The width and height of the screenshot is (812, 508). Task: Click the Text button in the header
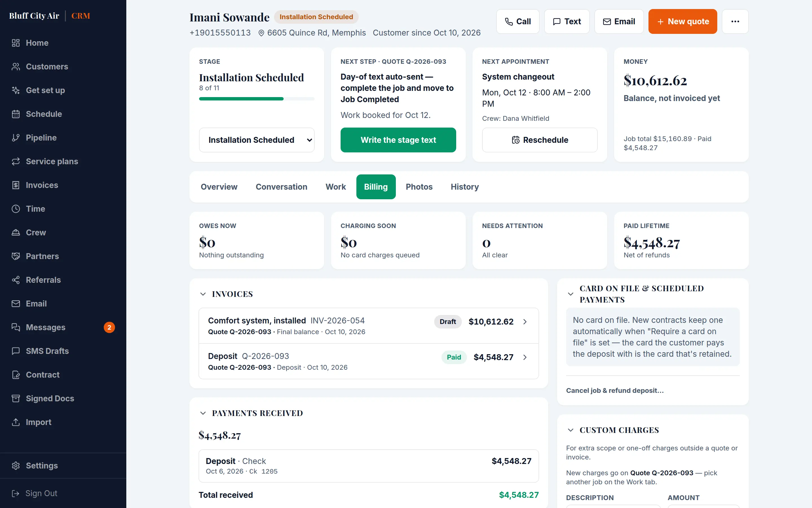[567, 21]
